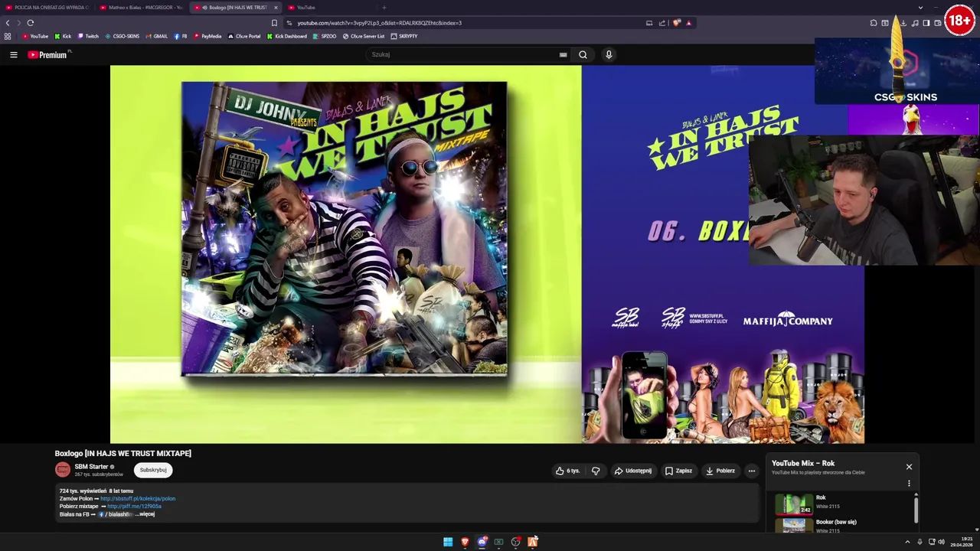The image size is (980, 551).
Task: Open sbstuff.pl/kolekcja/polon link
Action: point(138,499)
